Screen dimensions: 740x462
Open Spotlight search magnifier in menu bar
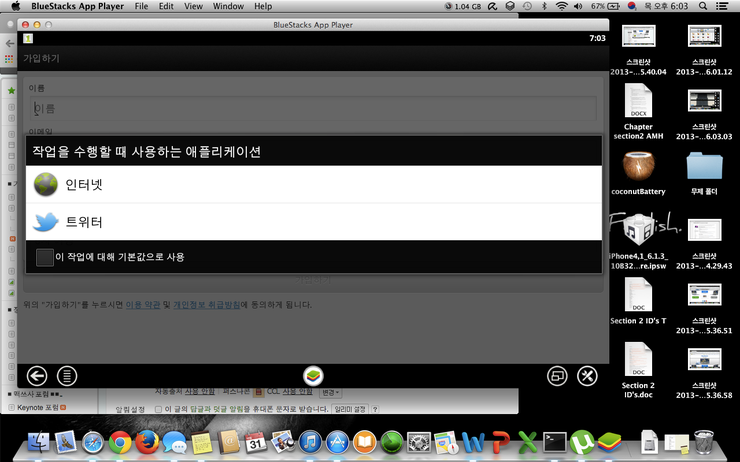(703, 6)
